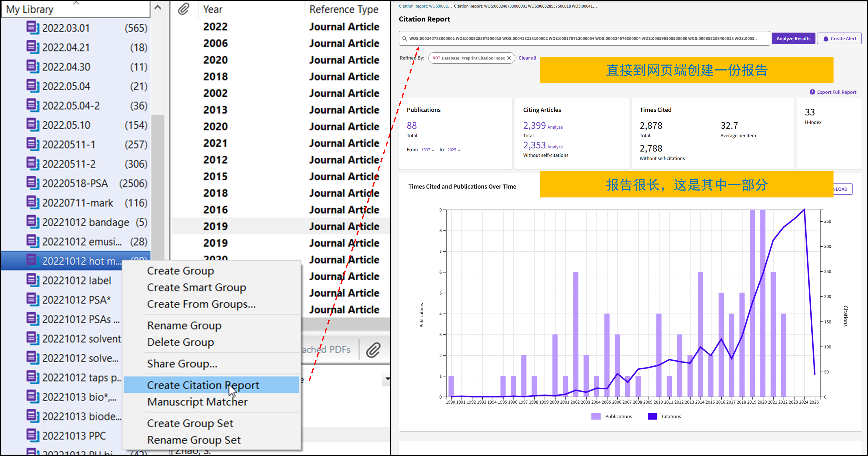Open the Export Full Report link
Image resolution: width=868 pixels, height=456 pixels.
pos(833,92)
